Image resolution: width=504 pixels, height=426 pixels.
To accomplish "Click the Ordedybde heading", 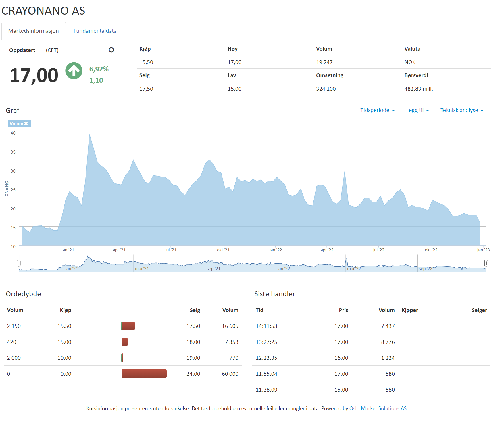I will coord(23,294).
